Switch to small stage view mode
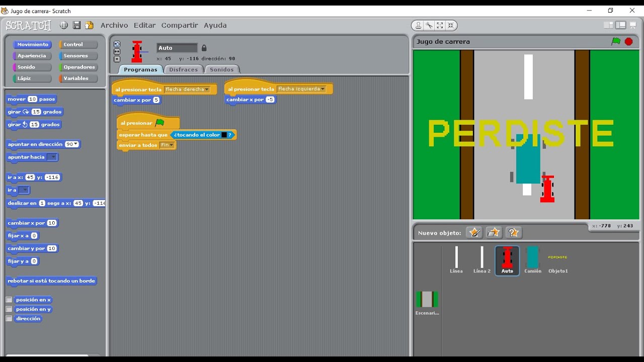This screenshot has width=644, height=362. coord(608,25)
